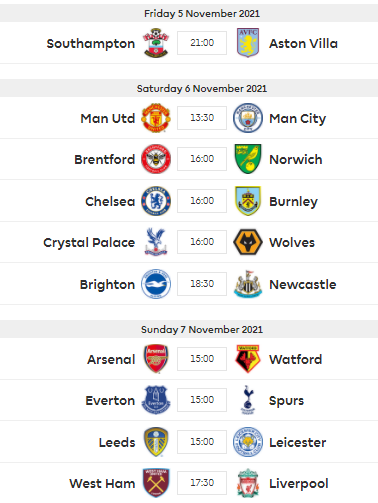The width and height of the screenshot is (378, 503).
Task: Click the Crystal Palace eagle crest
Action: (156, 242)
